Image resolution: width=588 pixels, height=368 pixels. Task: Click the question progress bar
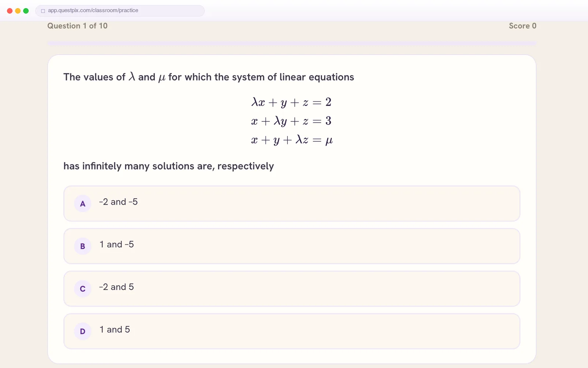pyautogui.click(x=292, y=43)
